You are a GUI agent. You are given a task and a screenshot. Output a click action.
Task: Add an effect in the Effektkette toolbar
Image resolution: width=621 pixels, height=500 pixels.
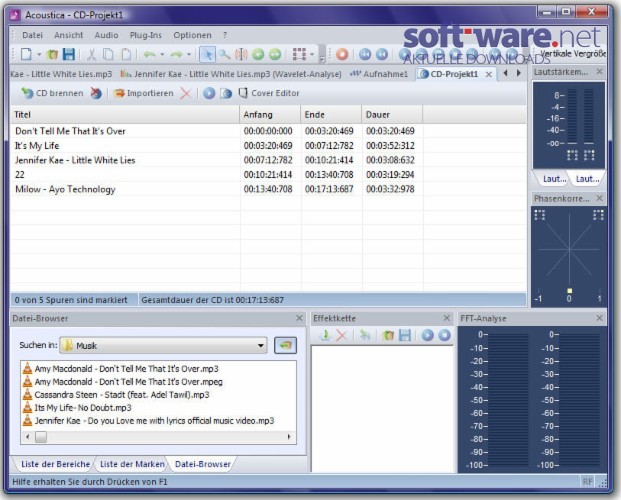pos(325,335)
